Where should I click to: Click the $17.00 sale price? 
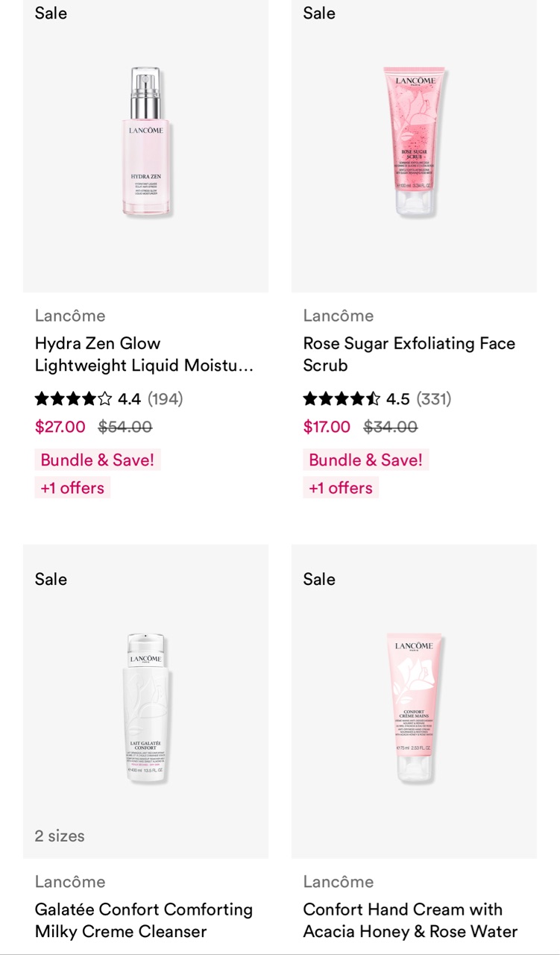click(x=327, y=427)
